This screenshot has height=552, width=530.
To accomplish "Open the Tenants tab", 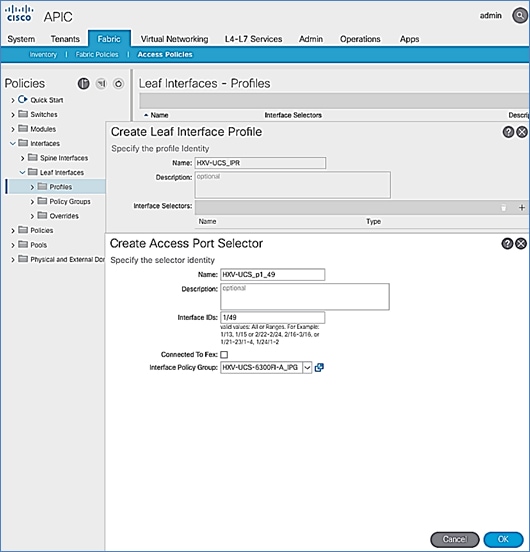I will click(65, 39).
